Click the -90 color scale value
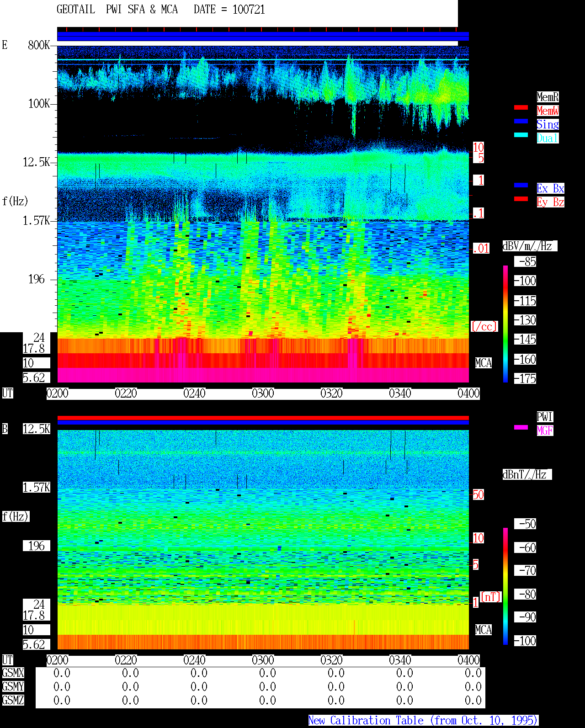Image resolution: width=585 pixels, height=728 pixels. click(525, 617)
